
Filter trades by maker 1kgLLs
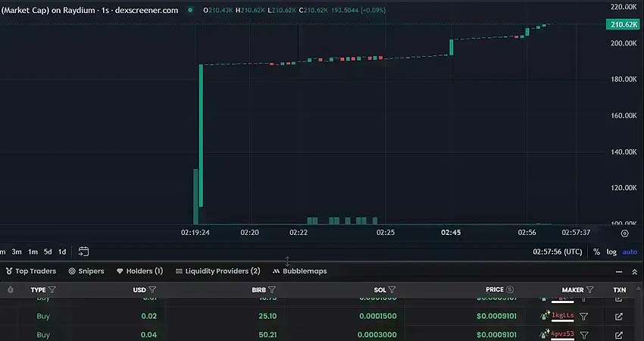click(584, 316)
